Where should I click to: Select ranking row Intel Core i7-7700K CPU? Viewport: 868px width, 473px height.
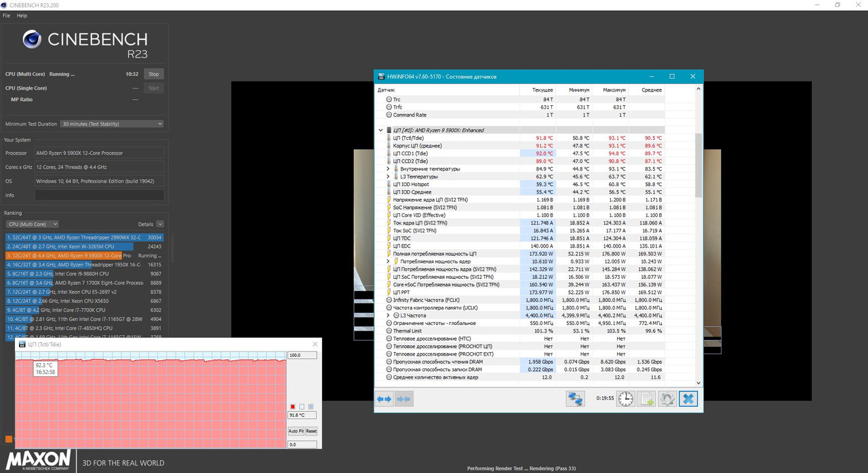84,309
